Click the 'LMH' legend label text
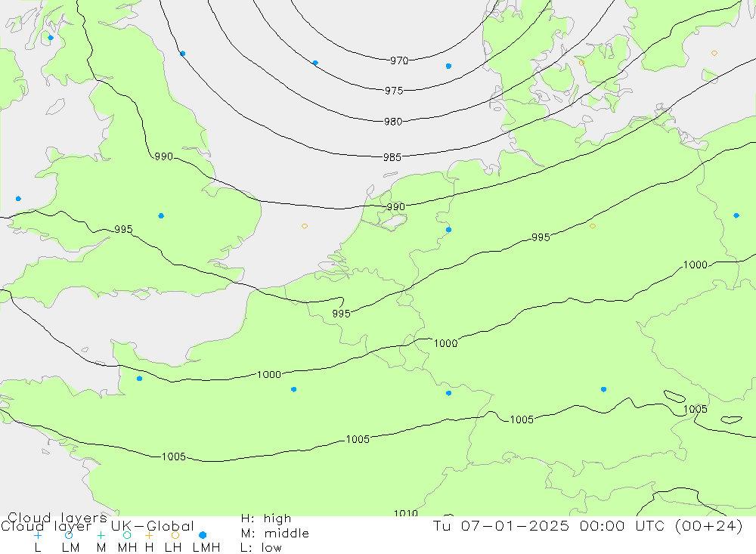The height and width of the screenshot is (554, 756). pos(206,548)
